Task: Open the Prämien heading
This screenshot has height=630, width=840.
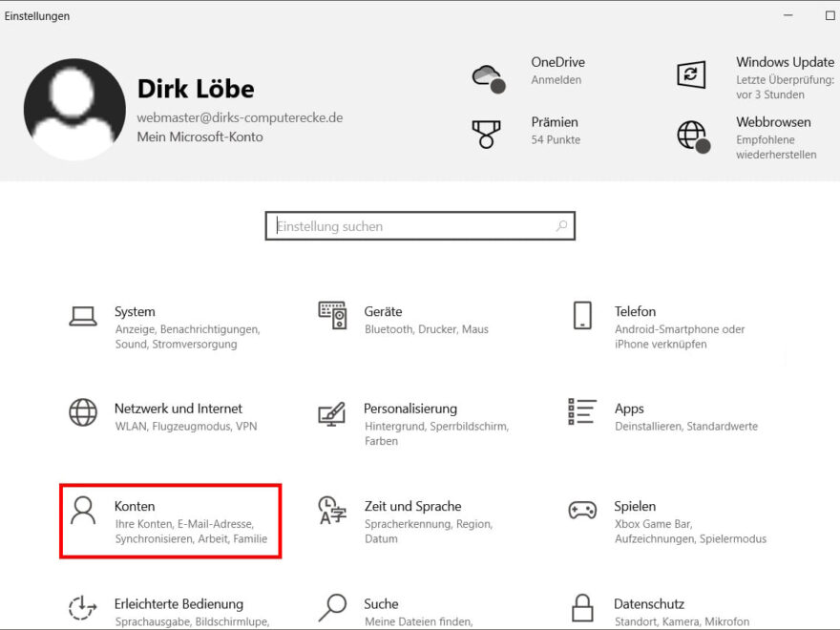Action: tap(555, 122)
